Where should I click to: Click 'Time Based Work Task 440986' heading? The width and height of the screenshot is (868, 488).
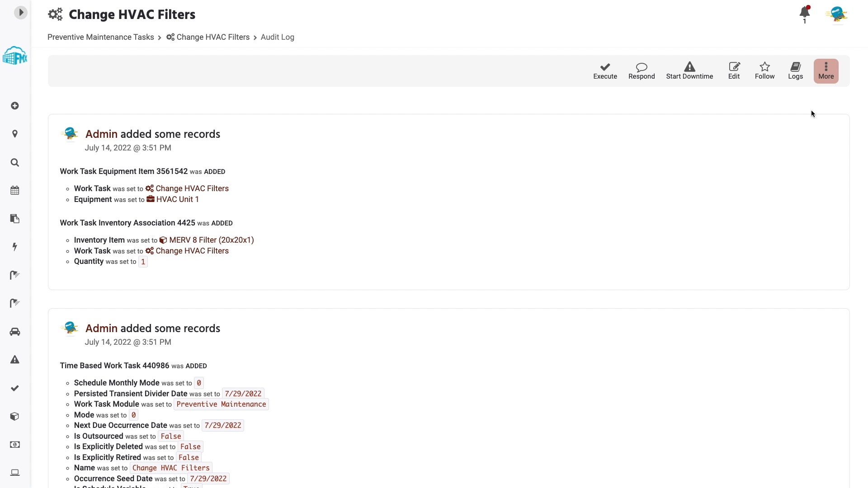pos(114,366)
